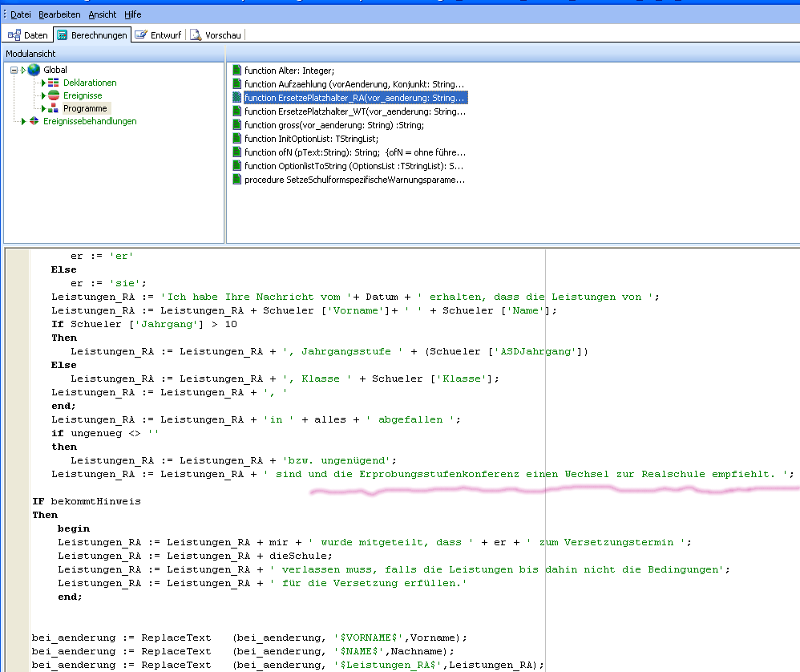
Task: Click the Deklarationen grid icon
Action: [54, 83]
